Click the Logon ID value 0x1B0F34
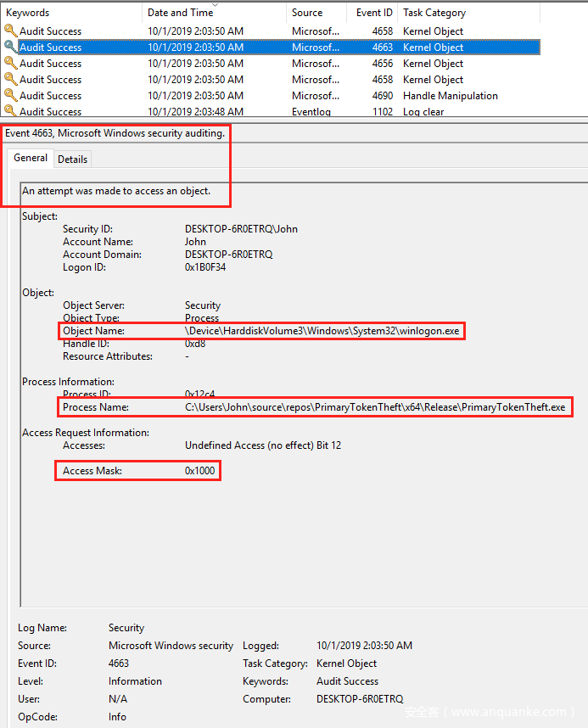Screen dimensions: 588x728 click(205, 267)
